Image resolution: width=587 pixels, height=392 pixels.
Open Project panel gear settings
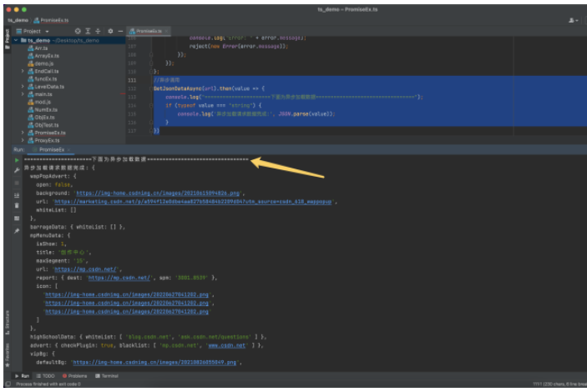(x=109, y=31)
